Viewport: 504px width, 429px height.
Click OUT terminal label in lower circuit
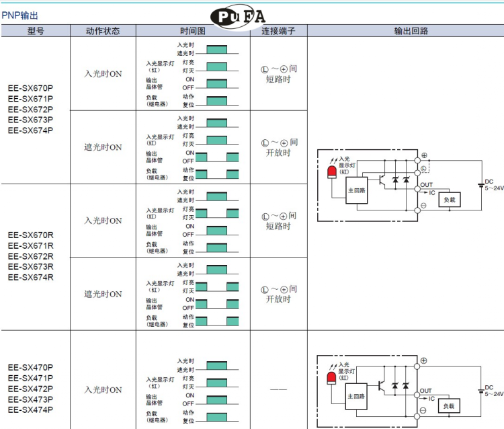tap(426, 391)
